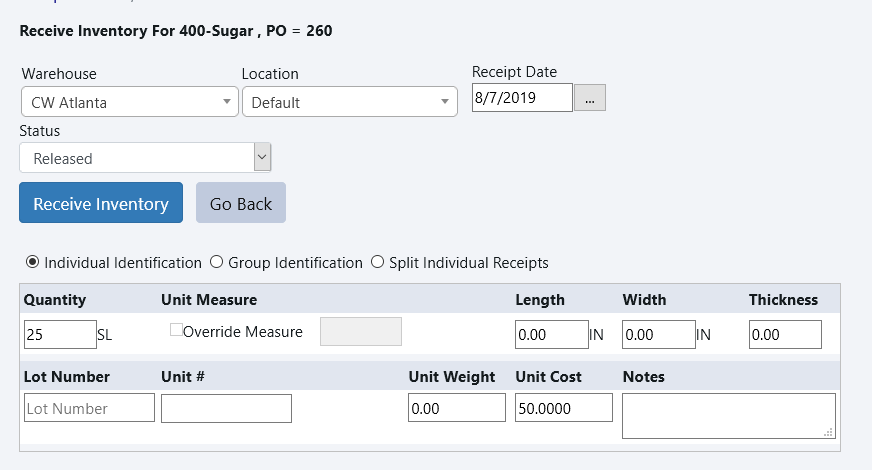Open the Location dropdown
This screenshot has height=470, width=872.
click(349, 102)
